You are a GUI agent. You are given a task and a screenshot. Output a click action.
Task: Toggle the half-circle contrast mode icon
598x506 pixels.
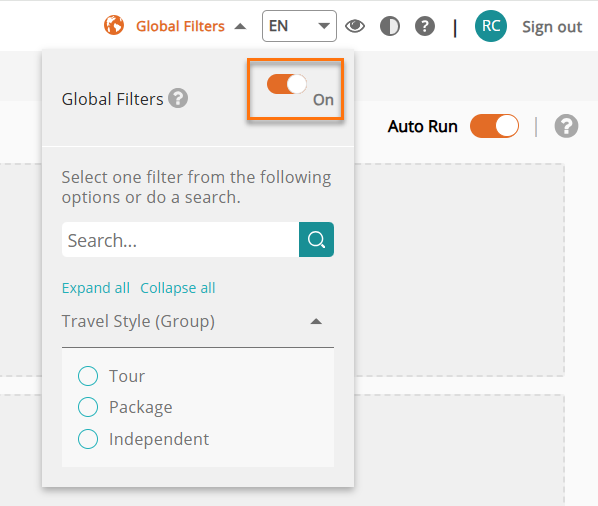[390, 26]
